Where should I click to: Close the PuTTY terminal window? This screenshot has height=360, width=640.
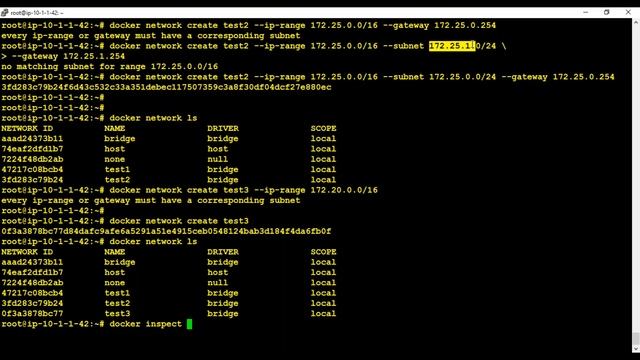tap(628, 13)
